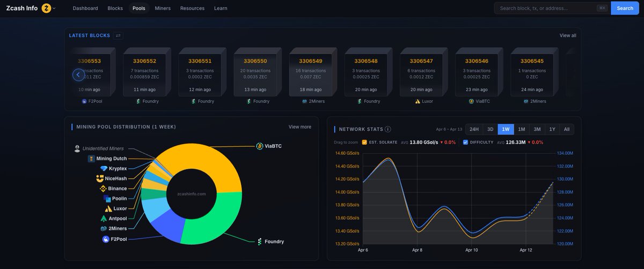Screen dimensions: 644x269
Task: Select the 24H time range
Action: [x=474, y=129]
